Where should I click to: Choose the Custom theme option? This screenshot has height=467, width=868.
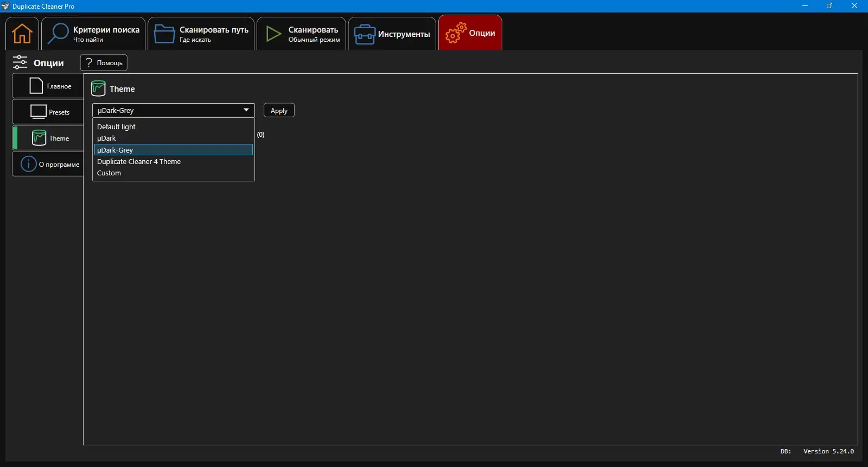coord(174,173)
